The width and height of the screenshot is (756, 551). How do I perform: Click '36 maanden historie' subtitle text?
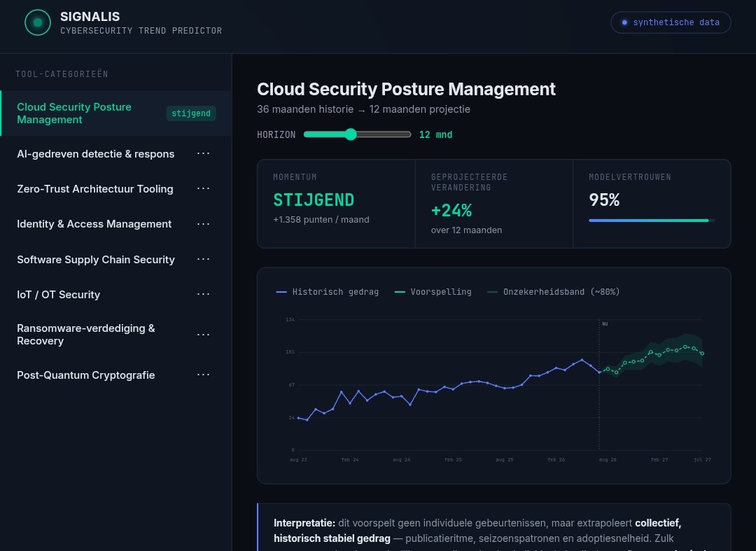click(305, 109)
